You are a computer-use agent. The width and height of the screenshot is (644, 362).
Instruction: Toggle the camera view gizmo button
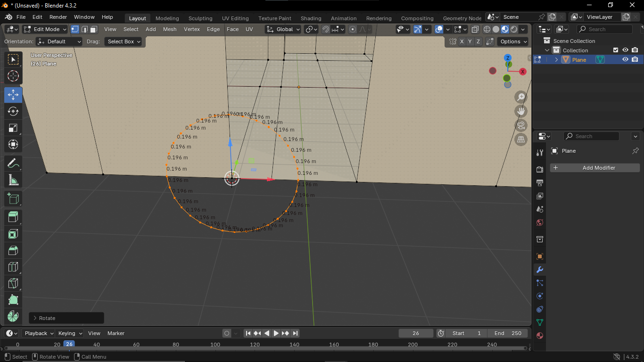coord(521,125)
